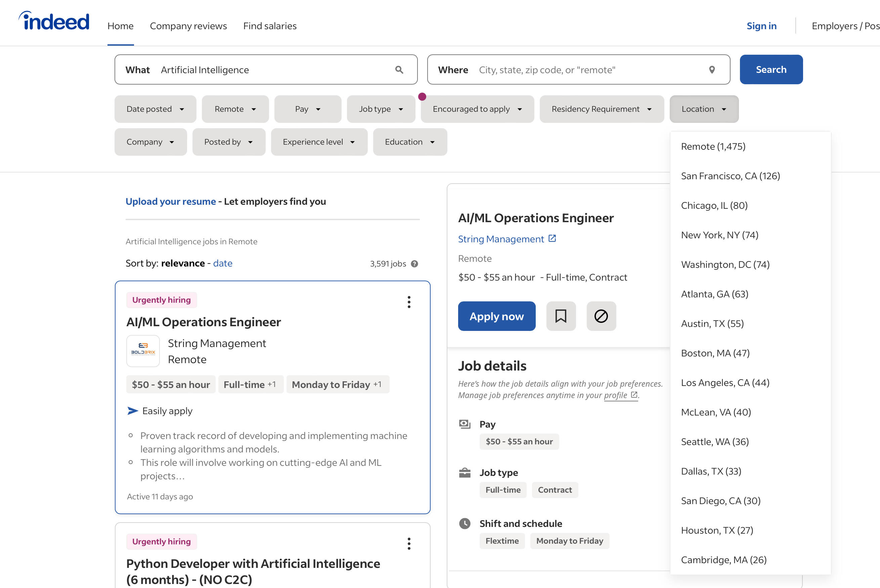The width and height of the screenshot is (880, 588).
Task: Open the Company filter dropdown
Action: 150,142
